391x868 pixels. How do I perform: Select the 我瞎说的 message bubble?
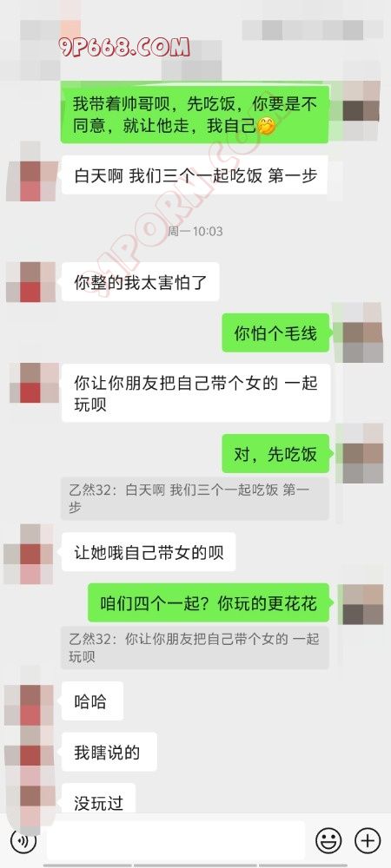pos(109,753)
